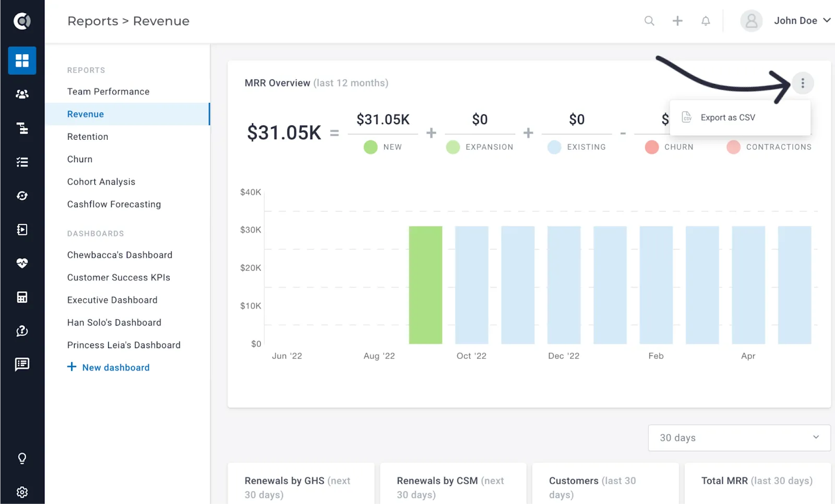Create a New dashboard
This screenshot has height=504, width=835.
click(109, 367)
